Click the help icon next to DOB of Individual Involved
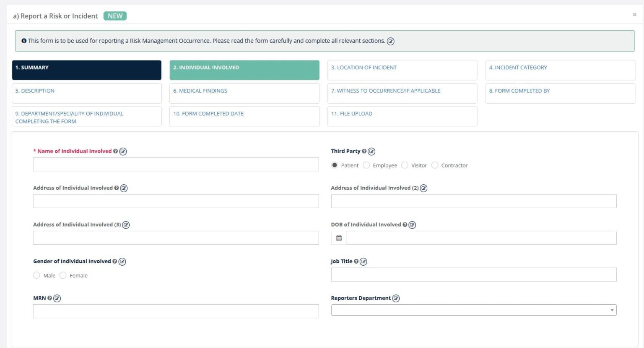Screen dimensions: 644x348 pos(404,225)
